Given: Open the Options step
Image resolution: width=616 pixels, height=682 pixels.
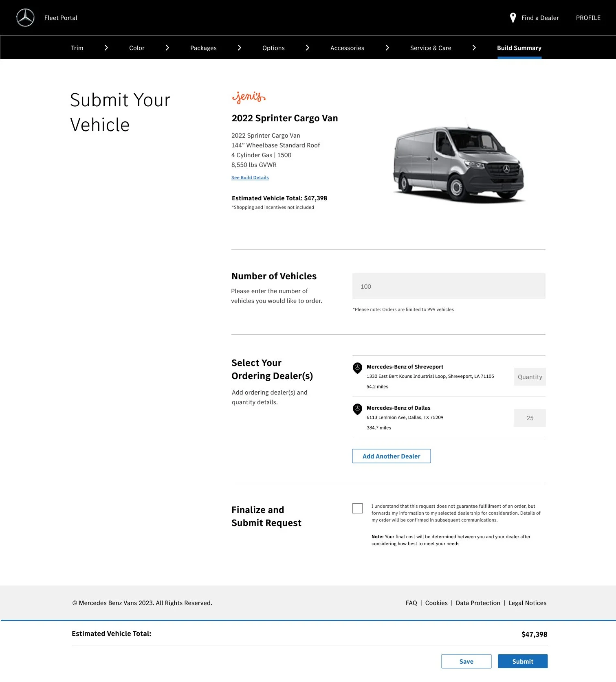Looking at the screenshot, I should 273,48.
